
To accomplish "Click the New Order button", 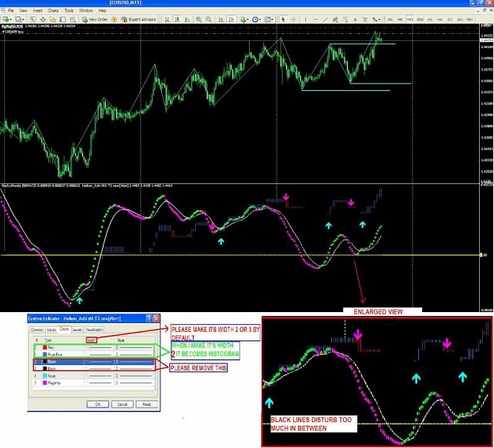I will coord(95,20).
